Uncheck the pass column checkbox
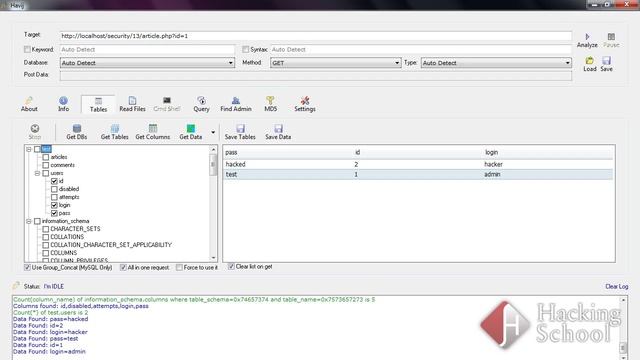The image size is (640, 360). 54,213
